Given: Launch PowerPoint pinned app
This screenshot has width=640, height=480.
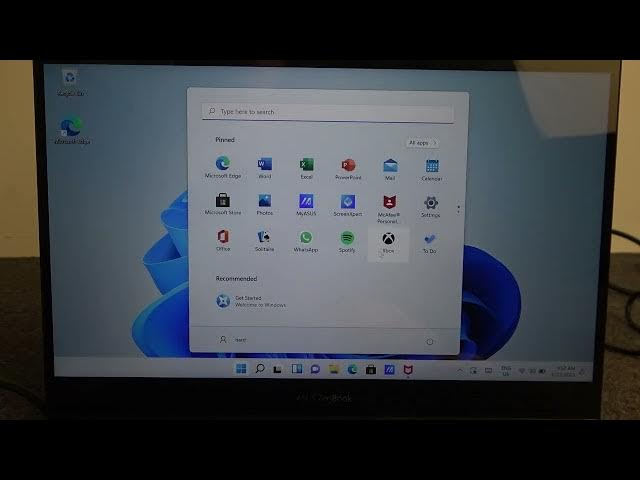Looking at the screenshot, I should click(348, 169).
